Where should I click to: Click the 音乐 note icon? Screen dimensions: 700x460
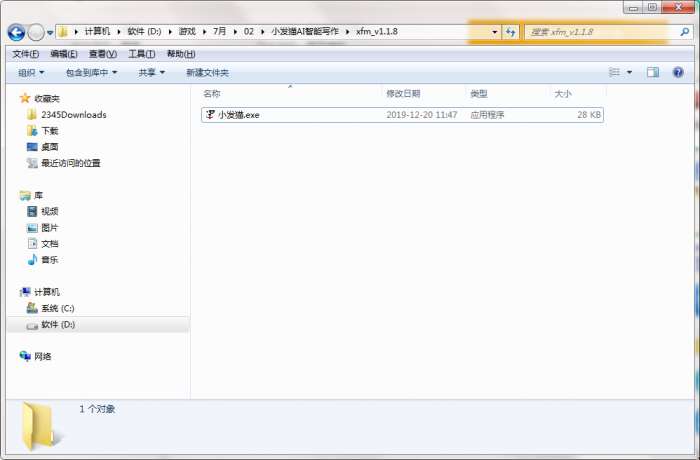32,259
